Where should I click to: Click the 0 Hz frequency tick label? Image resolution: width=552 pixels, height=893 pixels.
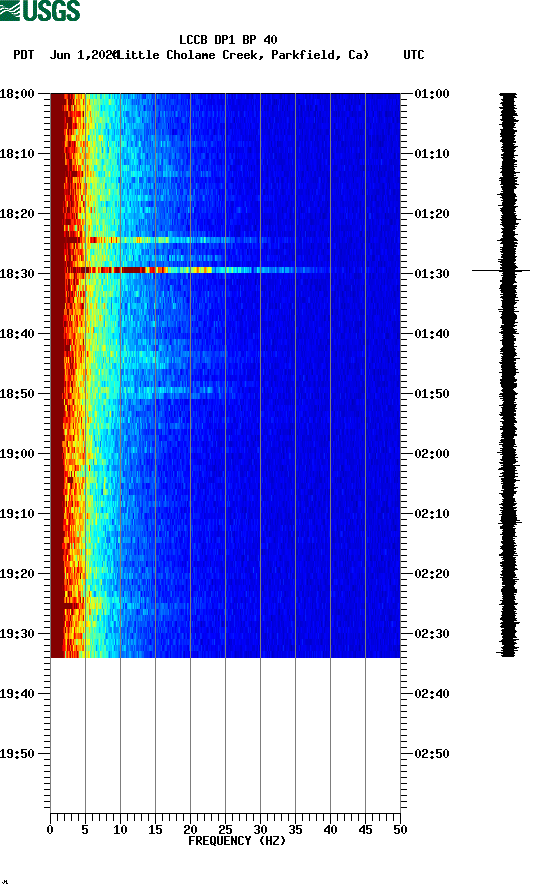pos(50,830)
